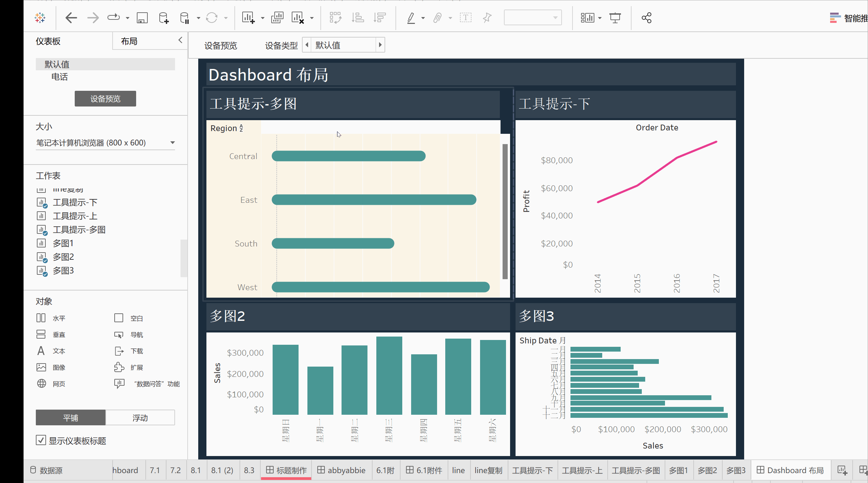The width and height of the screenshot is (868, 483).
Task: Click the share icon
Action: 646,18
